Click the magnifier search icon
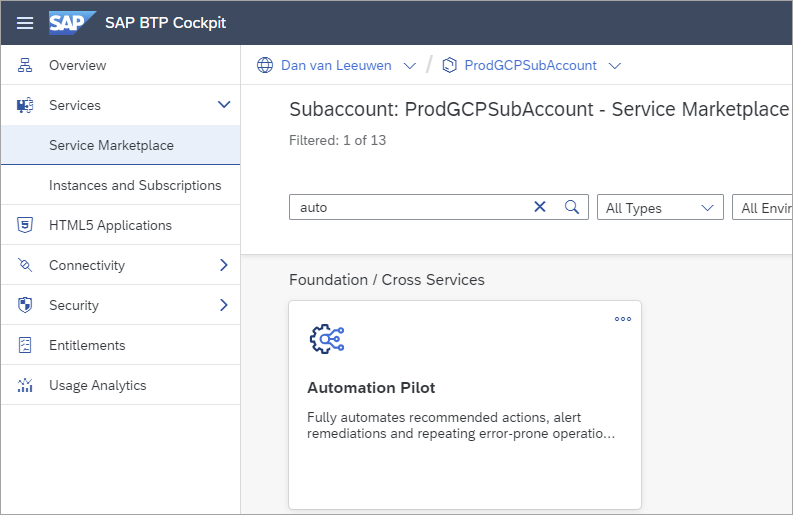Image resolution: width=793 pixels, height=515 pixels. point(571,206)
